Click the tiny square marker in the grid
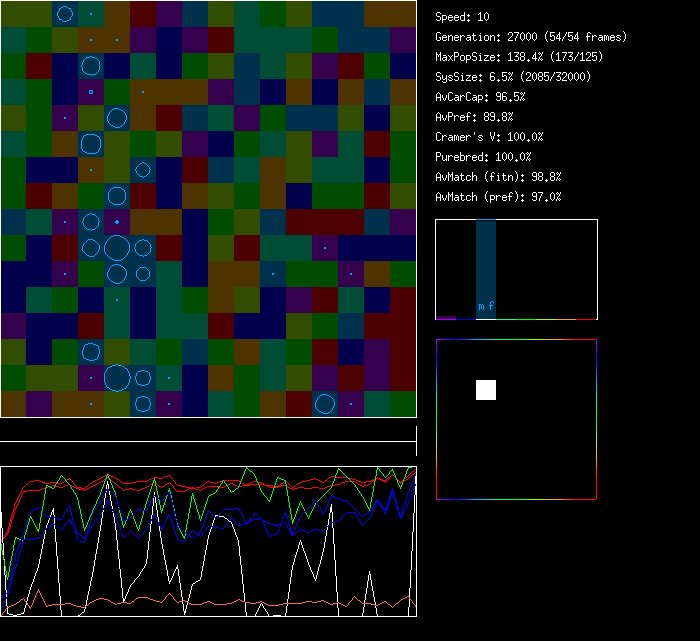This screenshot has height=641, width=700. click(91, 92)
